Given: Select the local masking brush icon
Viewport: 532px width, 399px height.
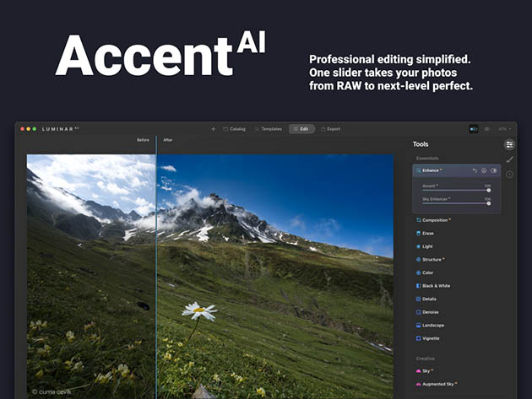Looking at the screenshot, I should coord(509,159).
